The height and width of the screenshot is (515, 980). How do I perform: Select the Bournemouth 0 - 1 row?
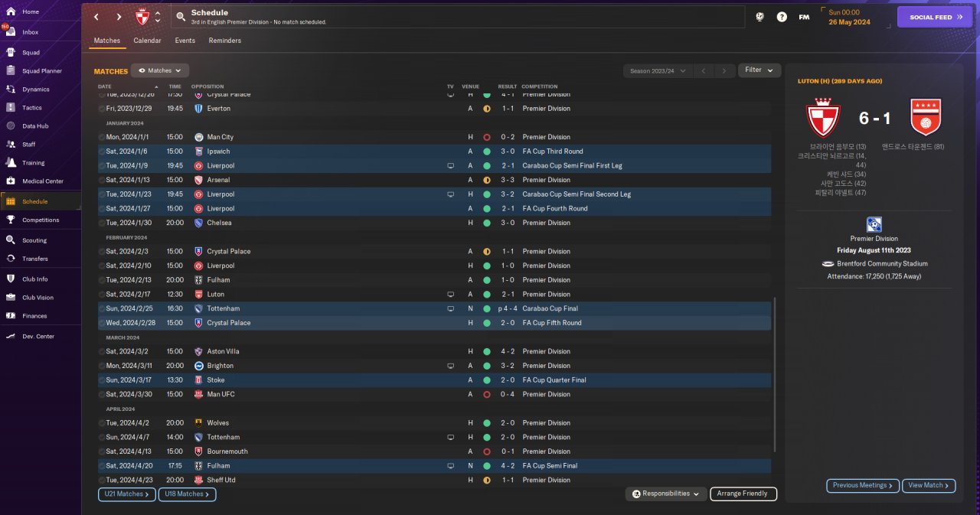434,451
